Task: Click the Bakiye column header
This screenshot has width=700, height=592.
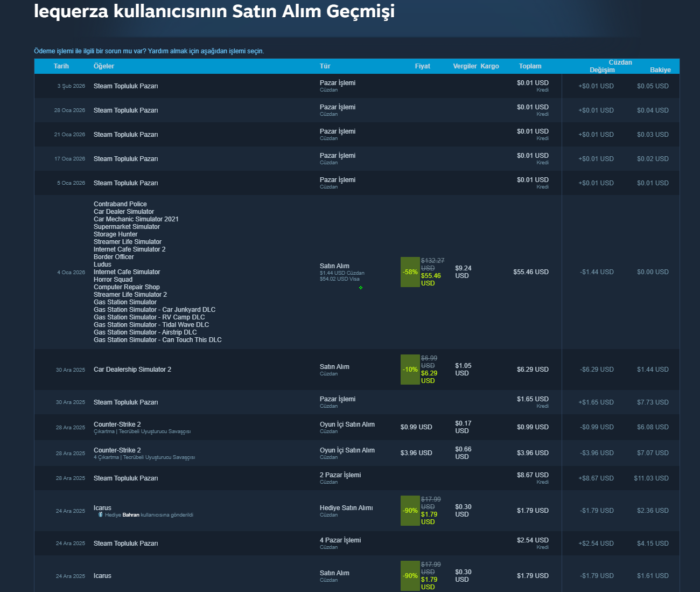Action: (x=660, y=70)
